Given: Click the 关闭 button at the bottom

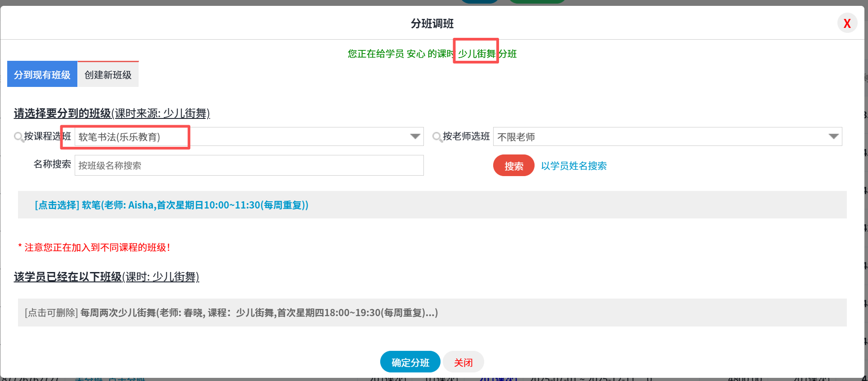Looking at the screenshot, I should (463, 362).
